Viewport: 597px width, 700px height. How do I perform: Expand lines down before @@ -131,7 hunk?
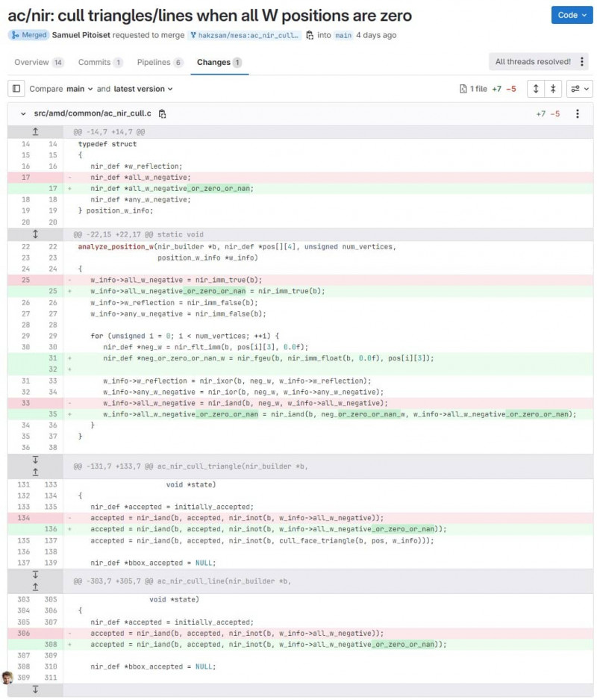pos(35,460)
